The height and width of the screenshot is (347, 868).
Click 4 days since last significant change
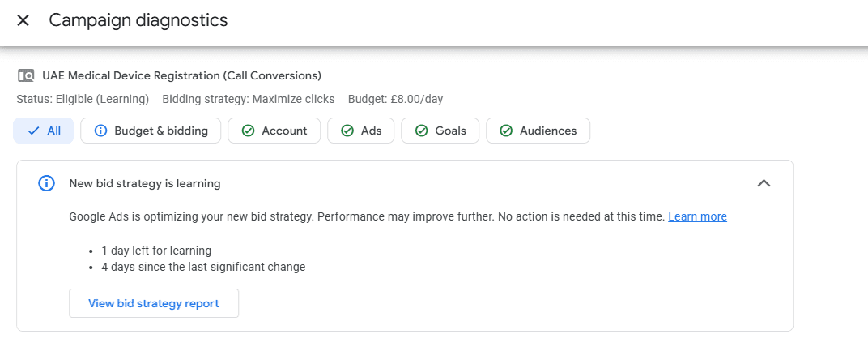(x=204, y=267)
